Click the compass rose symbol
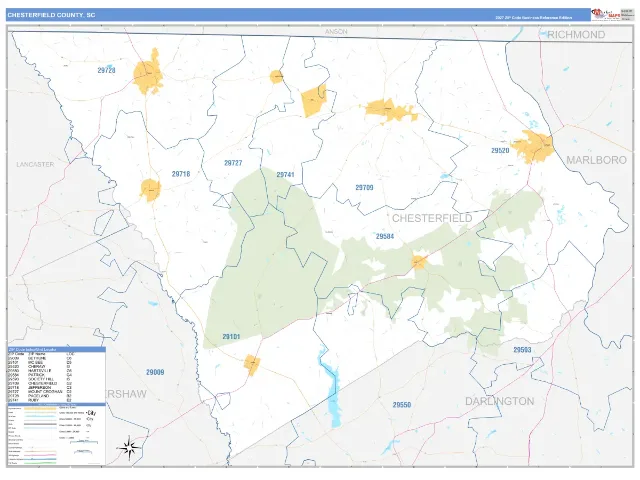 pyautogui.click(x=130, y=448)
